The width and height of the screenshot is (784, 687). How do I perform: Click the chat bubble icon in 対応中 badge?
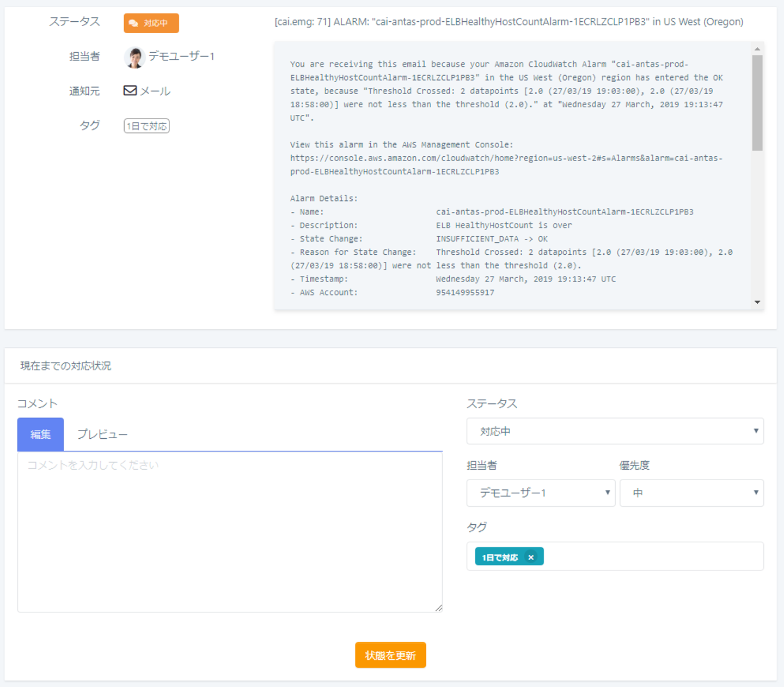coord(133,23)
